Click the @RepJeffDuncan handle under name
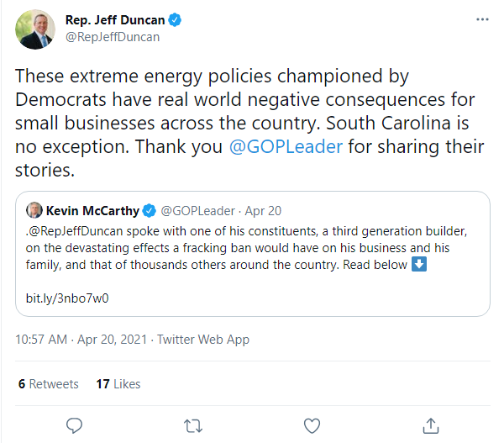 pyautogui.click(x=112, y=36)
